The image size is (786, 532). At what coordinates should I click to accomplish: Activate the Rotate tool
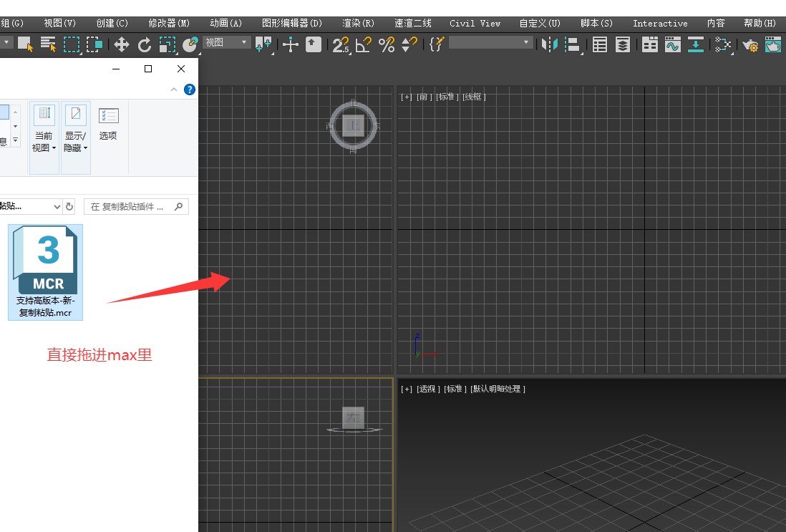pyautogui.click(x=144, y=45)
